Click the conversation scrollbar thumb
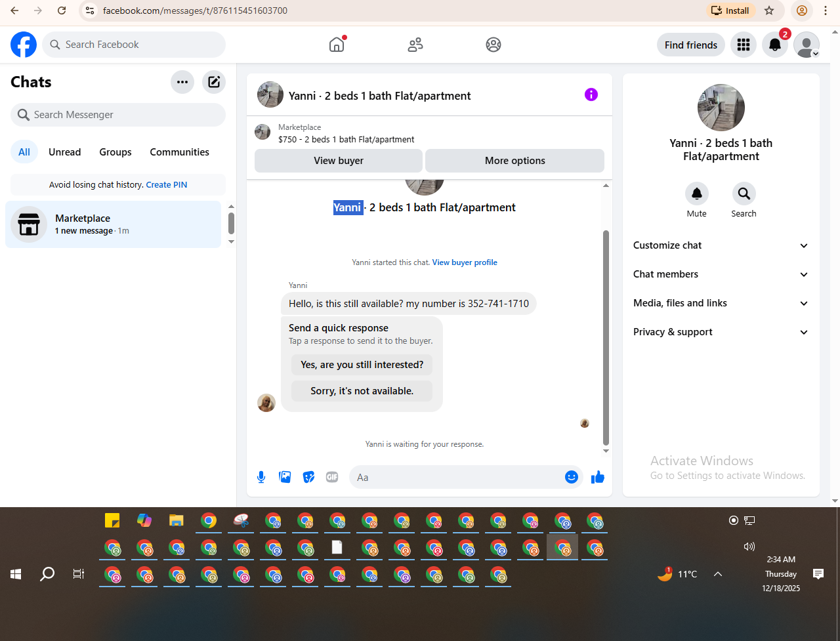The image size is (840, 641). coord(606,337)
